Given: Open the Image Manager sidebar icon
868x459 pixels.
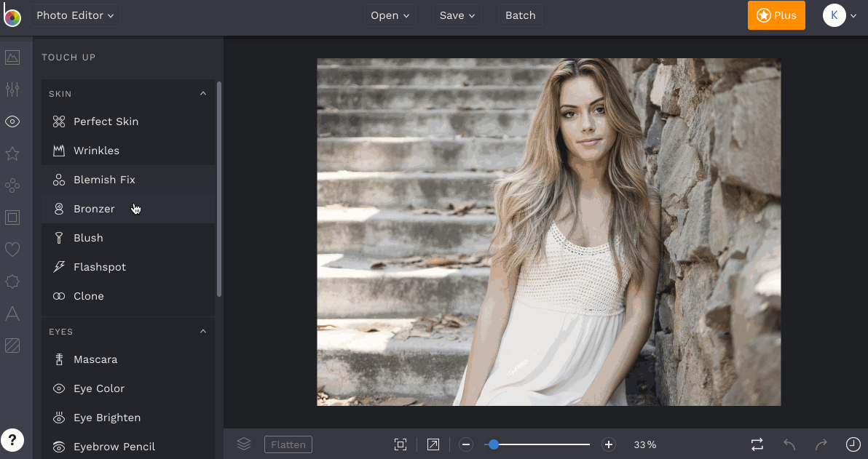Looking at the screenshot, I should tap(12, 57).
